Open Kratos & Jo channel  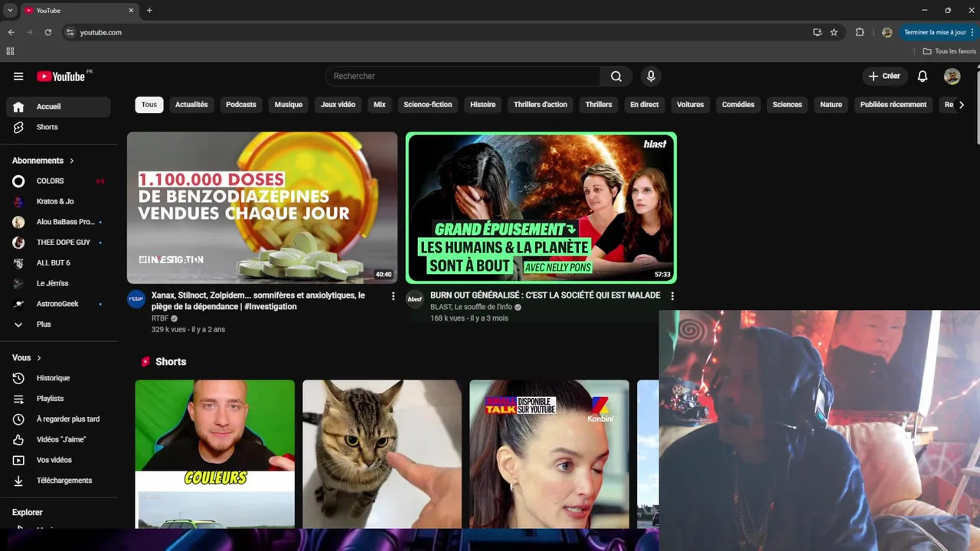(58, 201)
